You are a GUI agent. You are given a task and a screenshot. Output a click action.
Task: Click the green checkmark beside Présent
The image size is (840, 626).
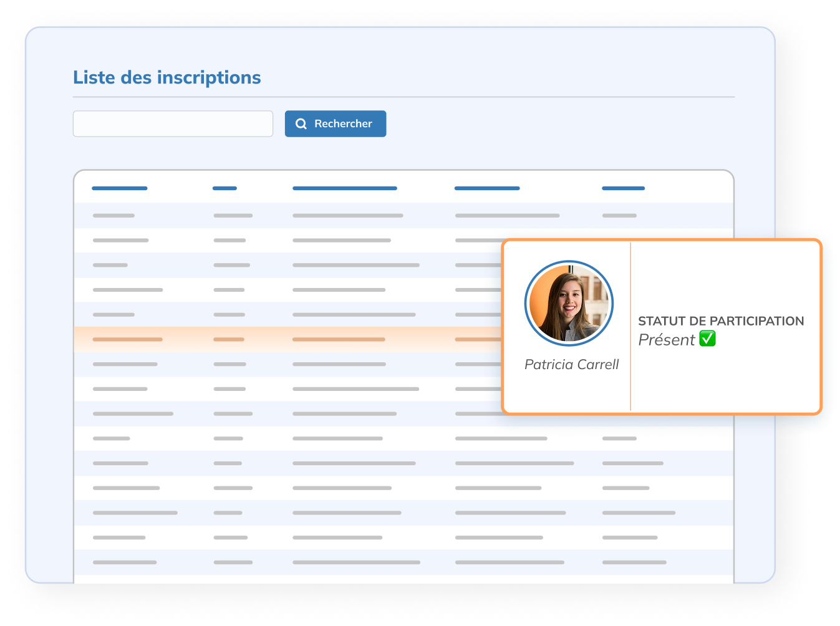pyautogui.click(x=707, y=339)
